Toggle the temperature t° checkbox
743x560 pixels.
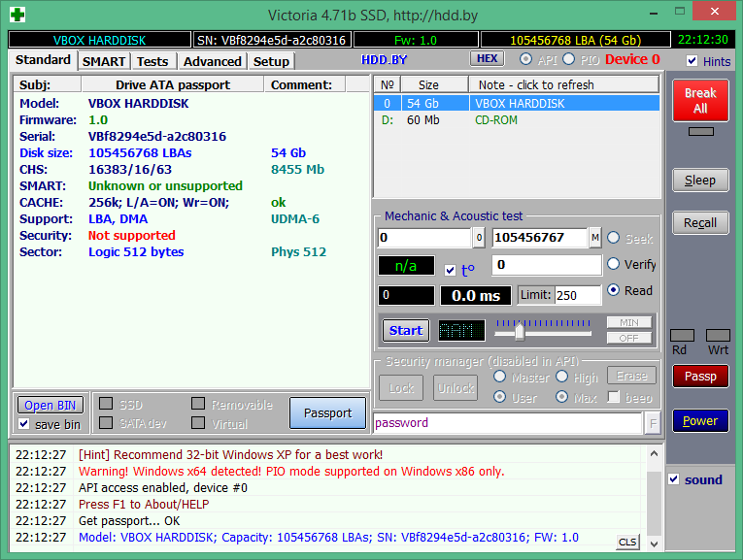click(x=450, y=271)
